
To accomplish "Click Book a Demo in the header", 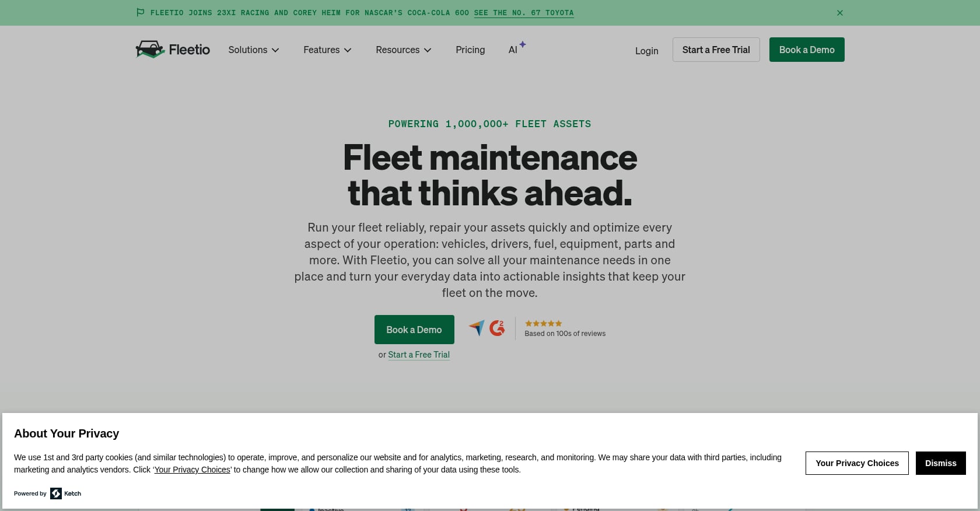I will tap(807, 50).
